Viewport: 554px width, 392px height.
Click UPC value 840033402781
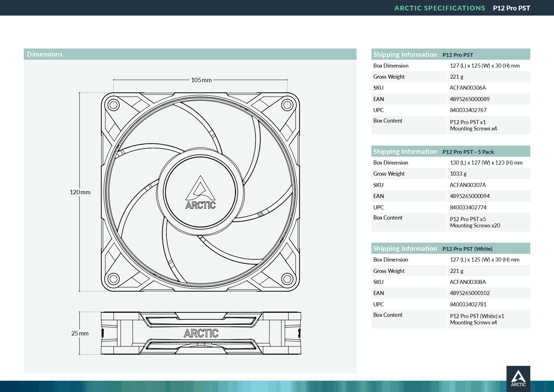pyautogui.click(x=468, y=305)
